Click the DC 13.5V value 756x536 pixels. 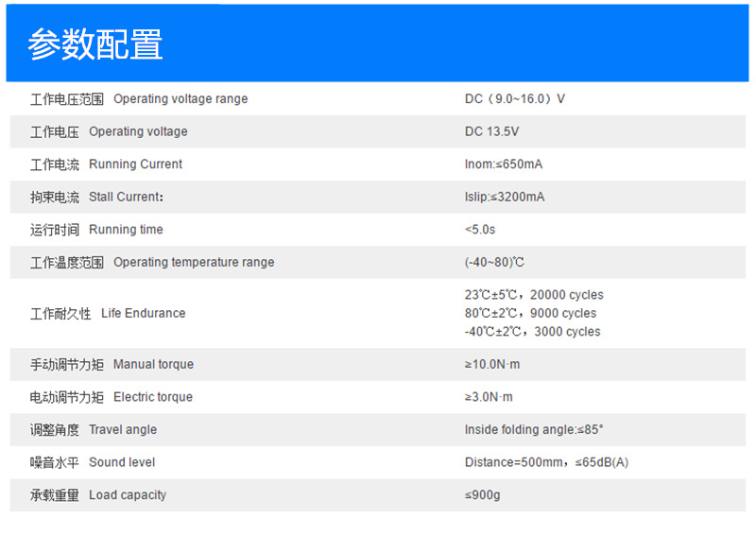[x=491, y=131]
